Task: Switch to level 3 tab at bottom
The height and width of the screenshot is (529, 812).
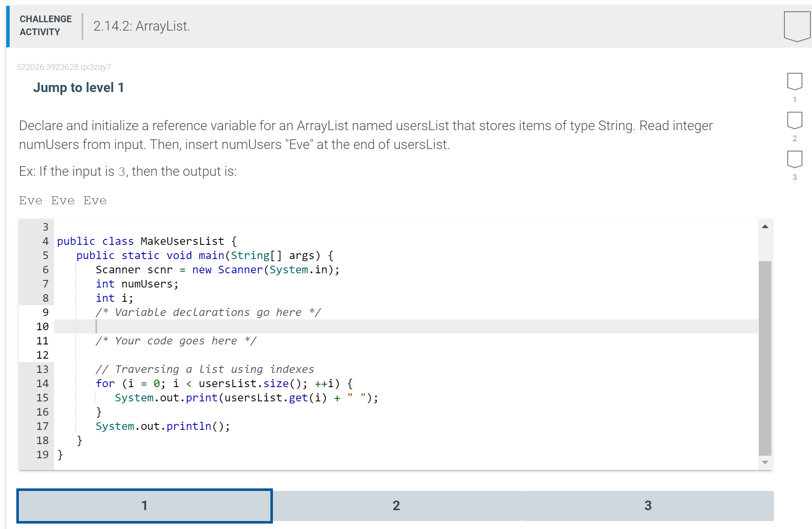Action: coord(648,506)
